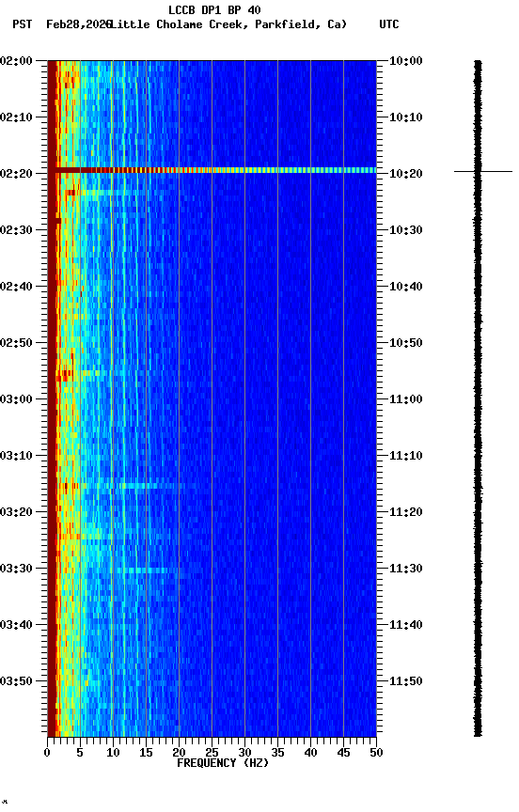Click the UTC time label 10:40
This screenshot has width=519, height=812.
tap(406, 287)
